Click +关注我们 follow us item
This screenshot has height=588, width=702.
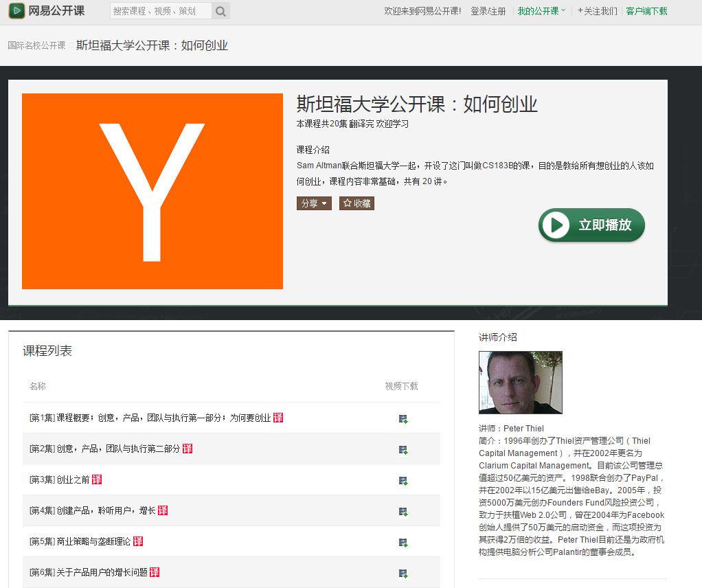click(x=597, y=11)
